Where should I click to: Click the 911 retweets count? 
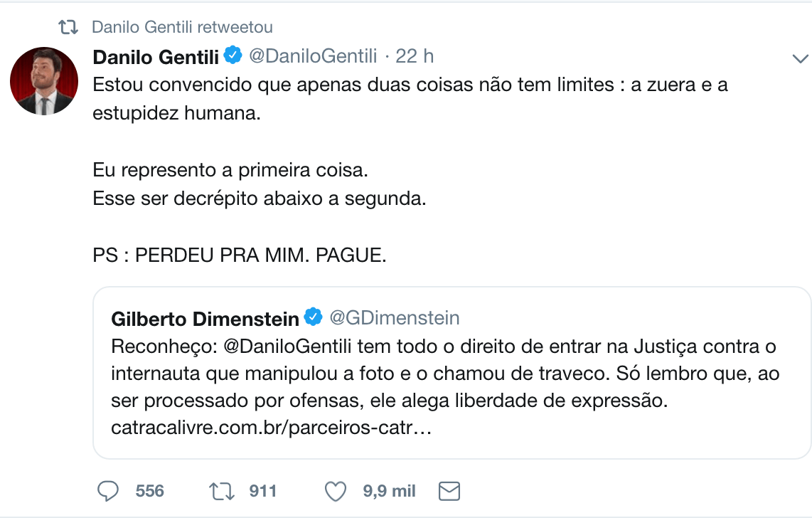263,491
